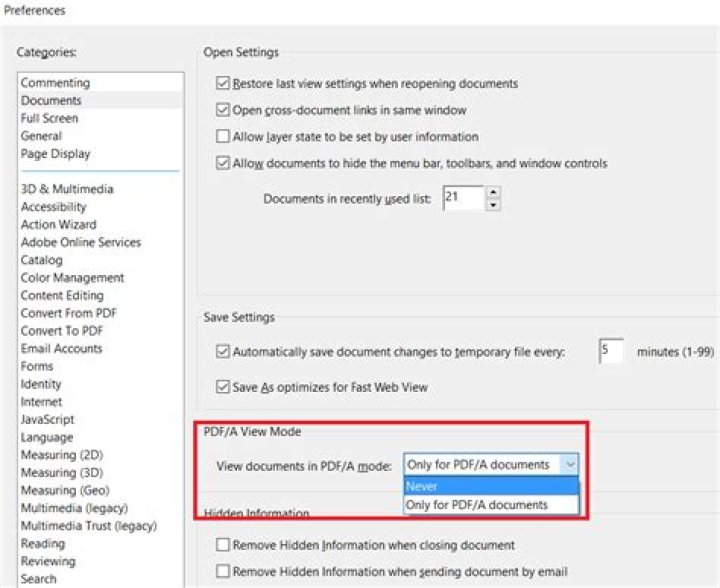Open the JavaScript preferences category
Viewport: 720px width, 588px height.
point(47,420)
